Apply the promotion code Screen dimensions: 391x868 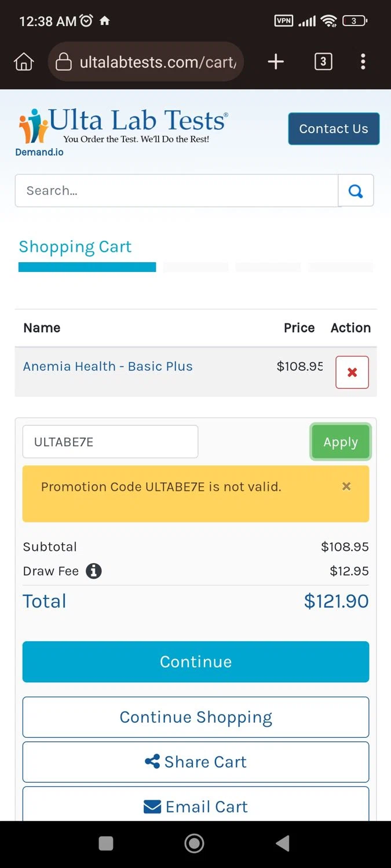pyautogui.click(x=341, y=442)
